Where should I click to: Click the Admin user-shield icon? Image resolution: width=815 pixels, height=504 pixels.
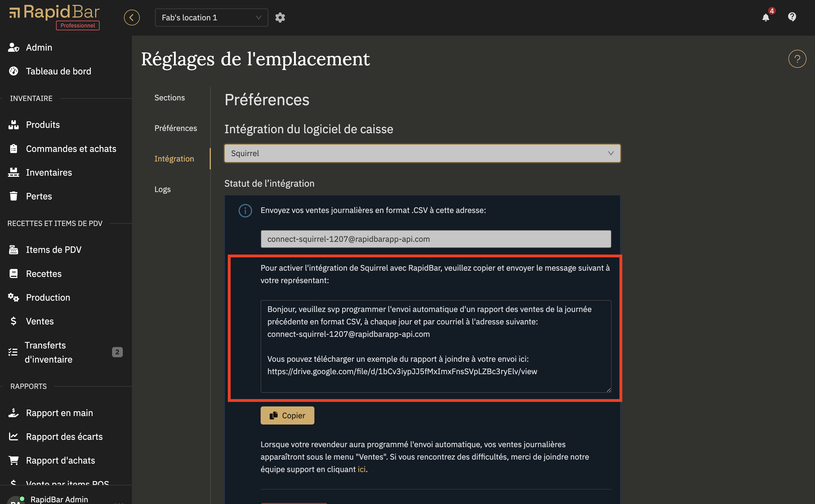tap(14, 47)
